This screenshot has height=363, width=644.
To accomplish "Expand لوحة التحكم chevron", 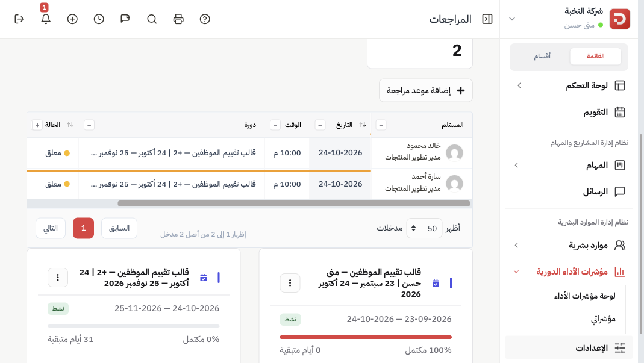I will coord(519,85).
